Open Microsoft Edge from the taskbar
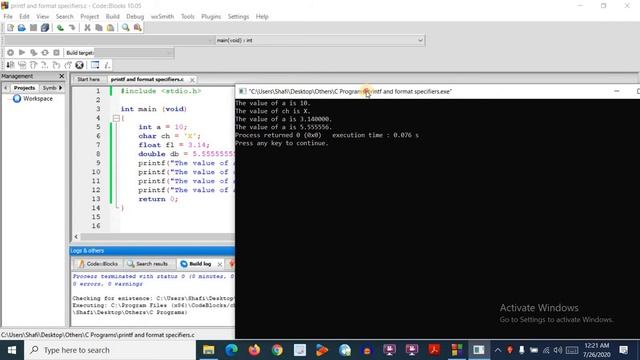This screenshot has width=640, height=360. tap(231, 350)
